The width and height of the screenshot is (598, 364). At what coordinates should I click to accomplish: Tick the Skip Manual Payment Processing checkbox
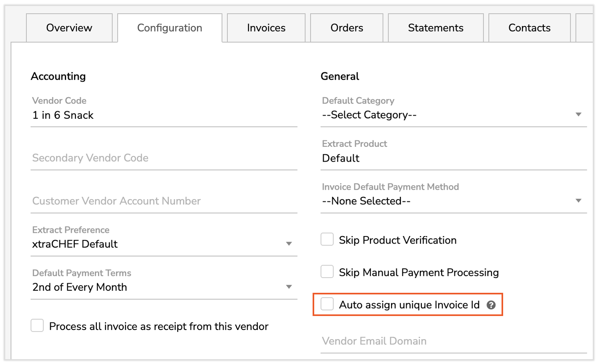point(327,272)
